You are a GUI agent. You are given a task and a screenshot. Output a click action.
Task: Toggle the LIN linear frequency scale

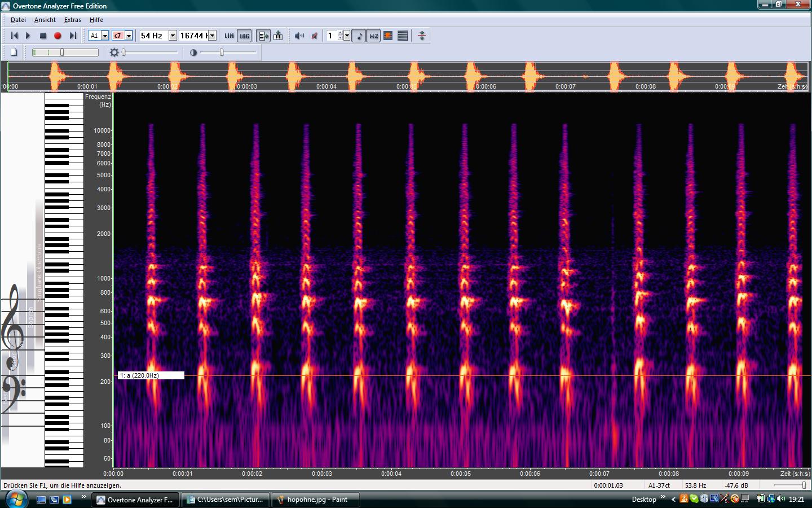tap(229, 36)
